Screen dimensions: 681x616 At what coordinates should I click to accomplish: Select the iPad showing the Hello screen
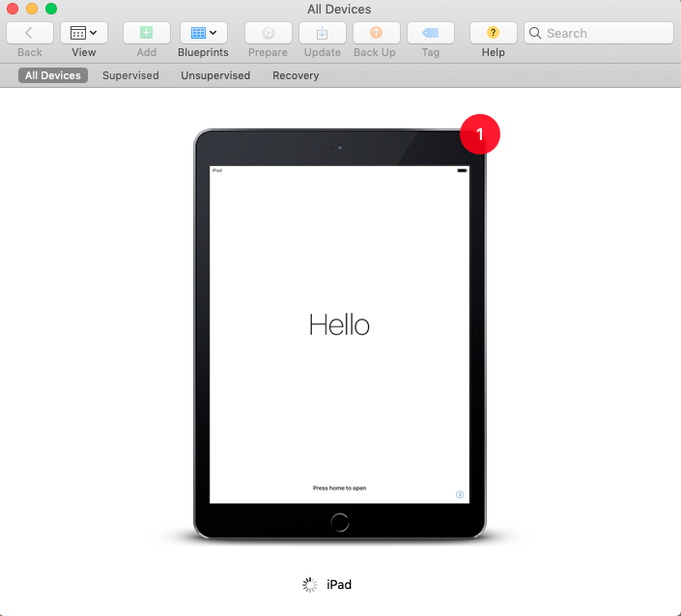pos(339,333)
